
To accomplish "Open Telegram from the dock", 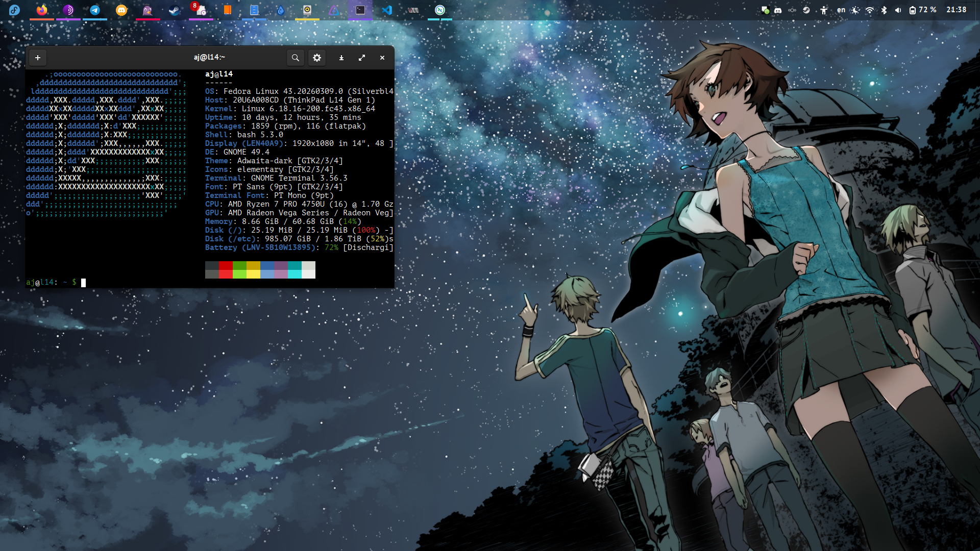I will 95,10.
